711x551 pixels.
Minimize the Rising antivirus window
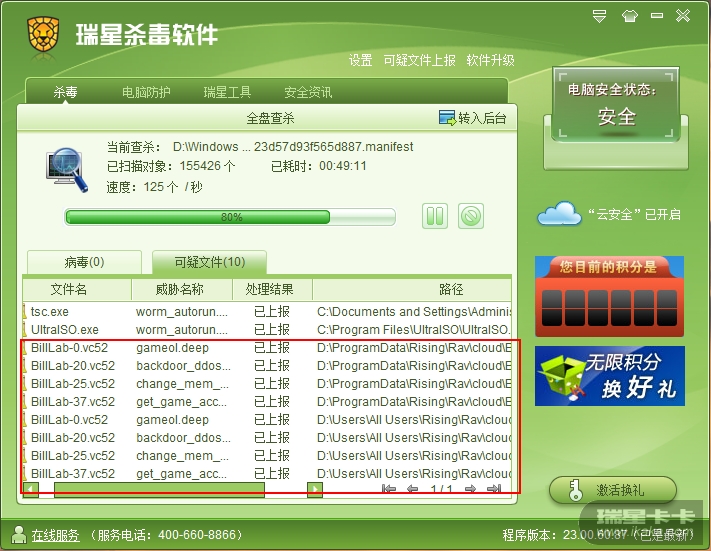[x=657, y=16]
